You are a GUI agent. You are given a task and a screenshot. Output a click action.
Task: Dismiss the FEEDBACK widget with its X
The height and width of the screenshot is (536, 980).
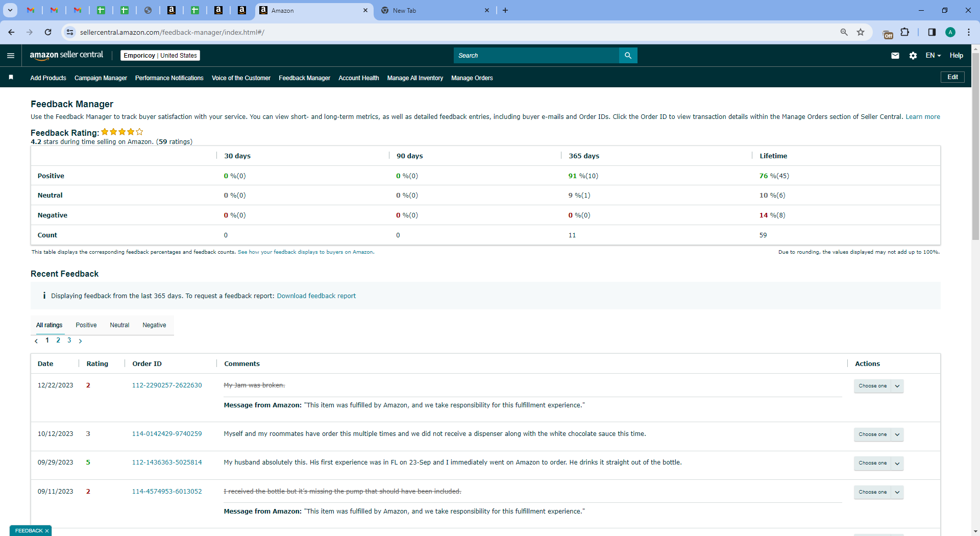47,531
